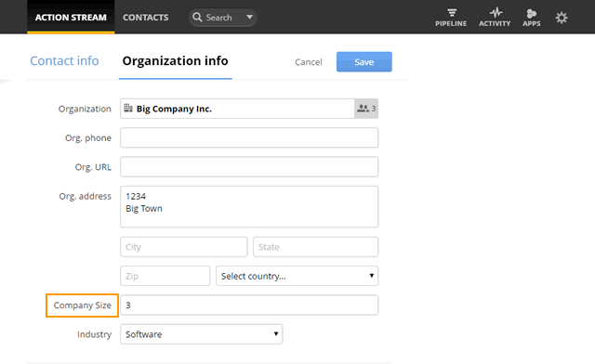595x364 pixels.
Task: Click the State input field
Action: [315, 247]
